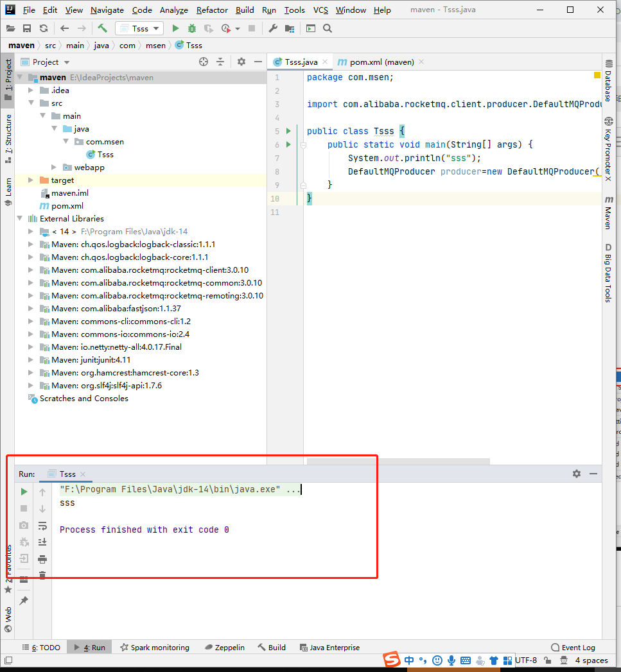The height and width of the screenshot is (672, 621).
Task: Open the Refactor menu
Action: tap(211, 10)
